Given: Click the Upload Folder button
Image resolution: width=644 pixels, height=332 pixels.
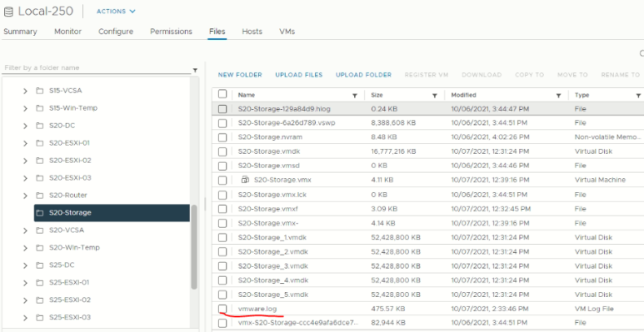Looking at the screenshot, I should coord(364,75).
